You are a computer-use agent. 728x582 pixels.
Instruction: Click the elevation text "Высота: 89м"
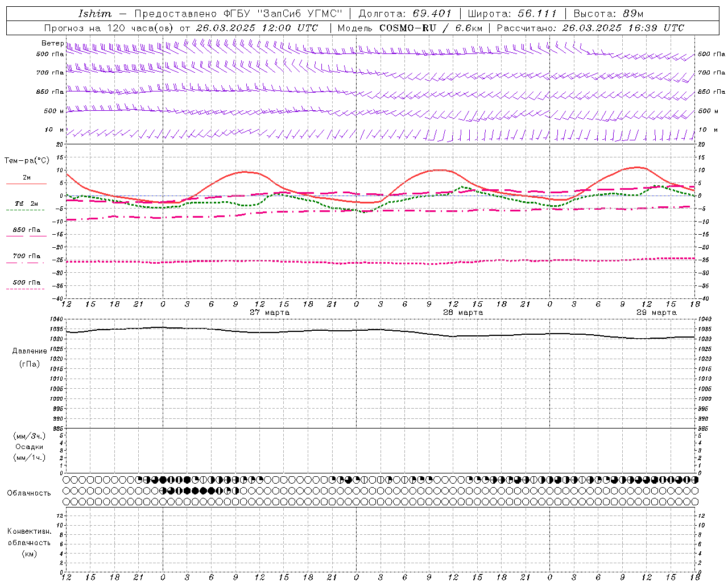tap(609, 14)
